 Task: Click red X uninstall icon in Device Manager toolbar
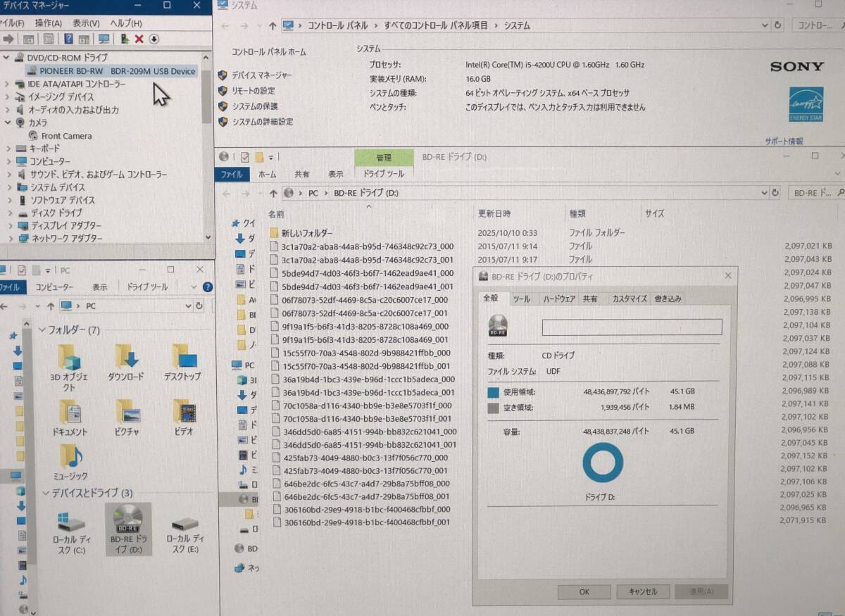[139, 39]
